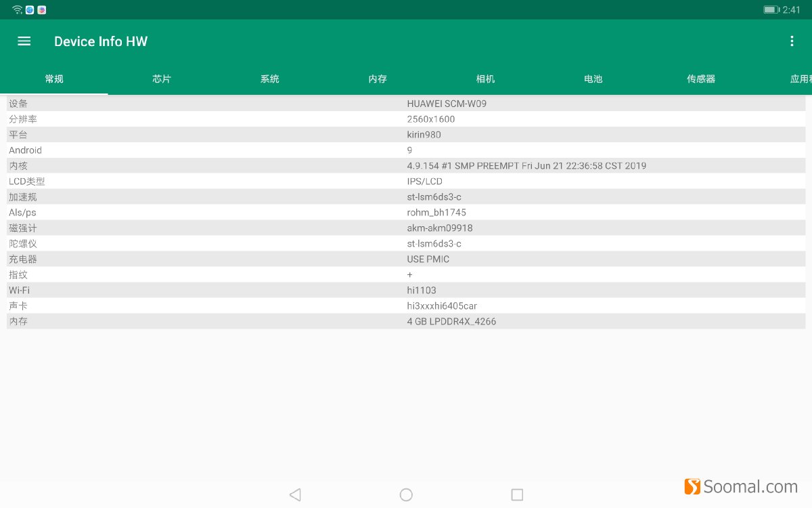Switch to the 芯片 (chip) tab
Screen dimensions: 812x508
[161, 79]
